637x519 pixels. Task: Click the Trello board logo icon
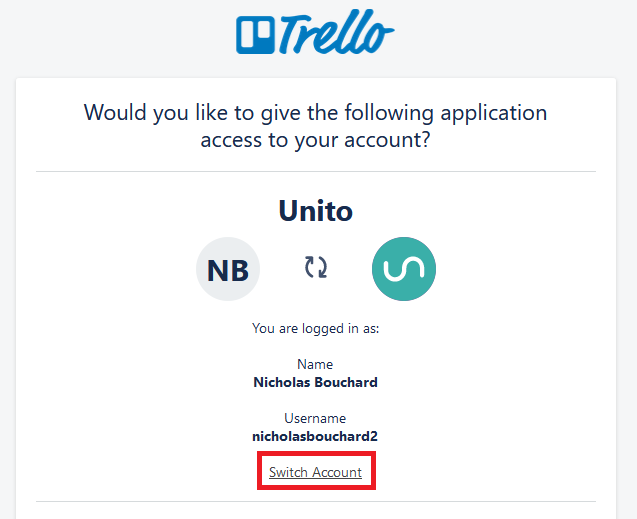[256, 35]
